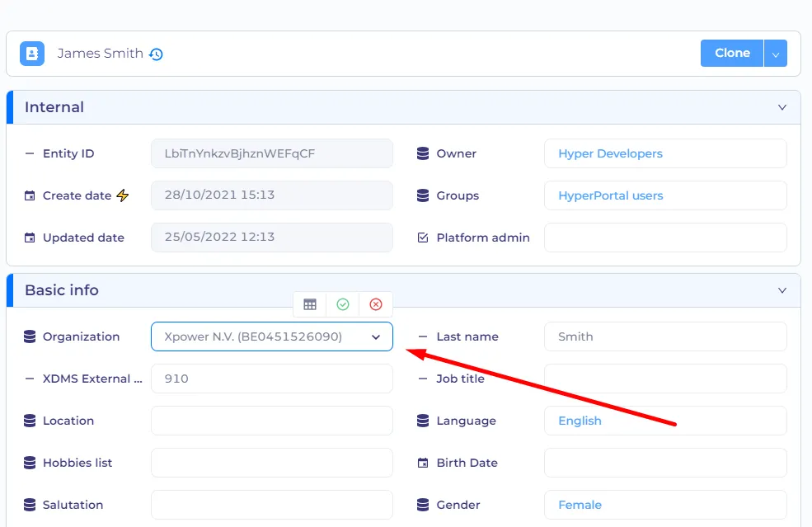Click the Entity ID field

[x=272, y=153]
